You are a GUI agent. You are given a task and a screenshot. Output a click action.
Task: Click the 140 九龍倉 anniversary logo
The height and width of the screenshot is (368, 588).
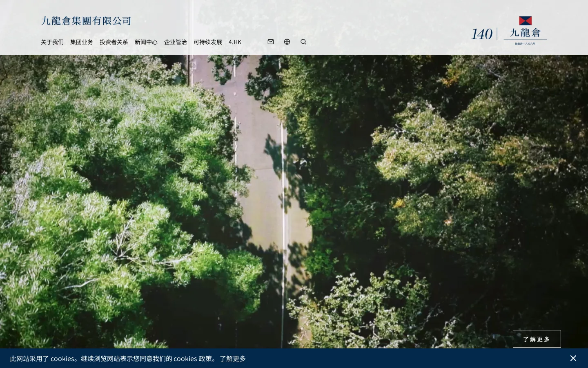[x=509, y=31]
